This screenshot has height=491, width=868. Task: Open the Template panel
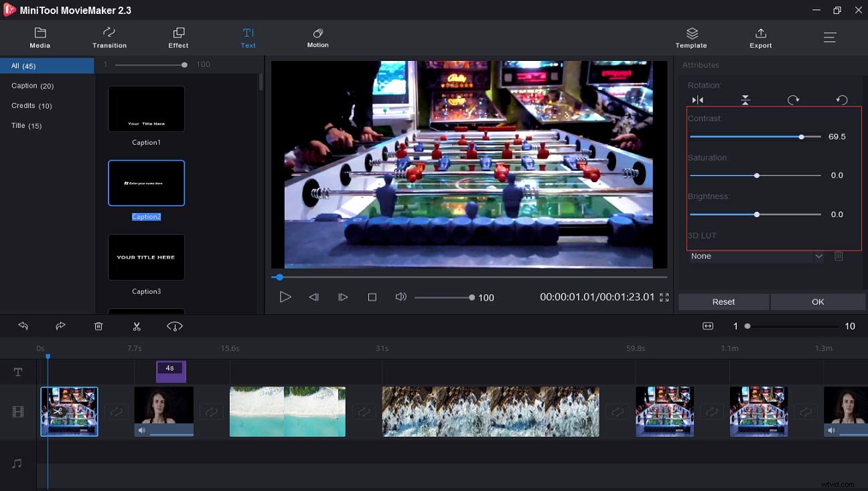(x=691, y=38)
